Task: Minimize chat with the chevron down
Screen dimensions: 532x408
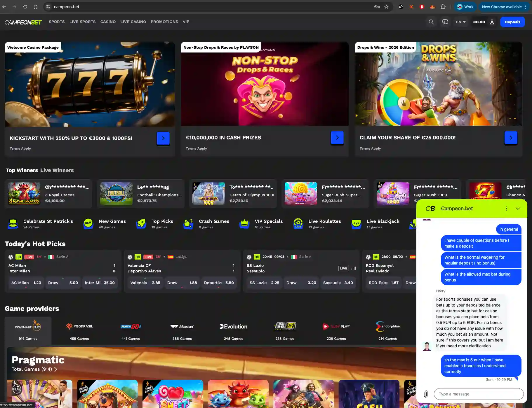Action: tap(518, 209)
